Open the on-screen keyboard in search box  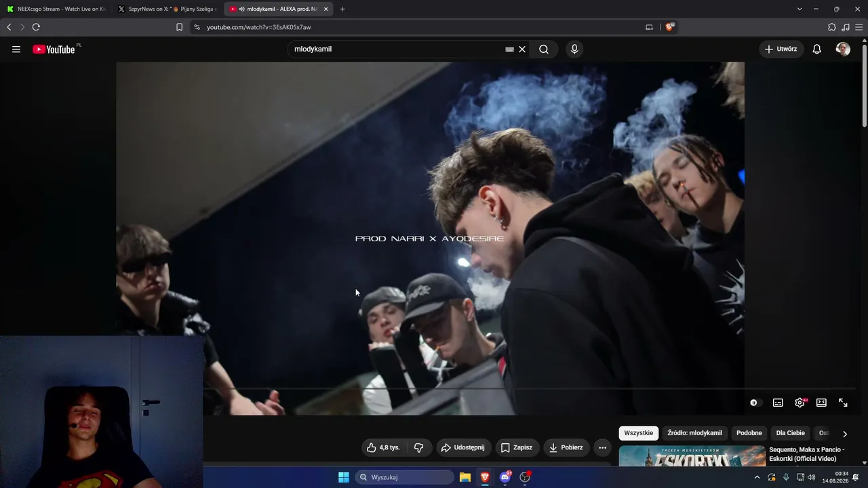[509, 49]
